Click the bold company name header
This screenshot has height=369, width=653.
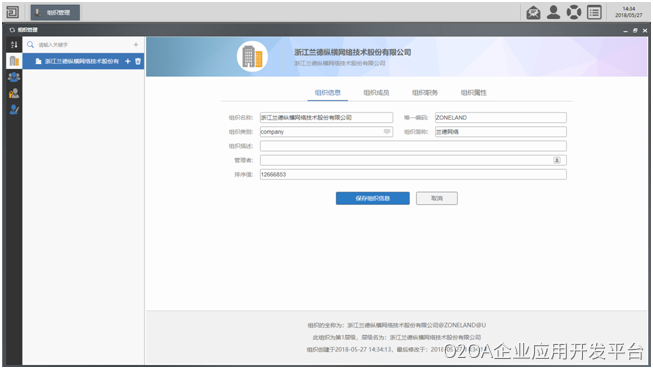pyautogui.click(x=353, y=52)
